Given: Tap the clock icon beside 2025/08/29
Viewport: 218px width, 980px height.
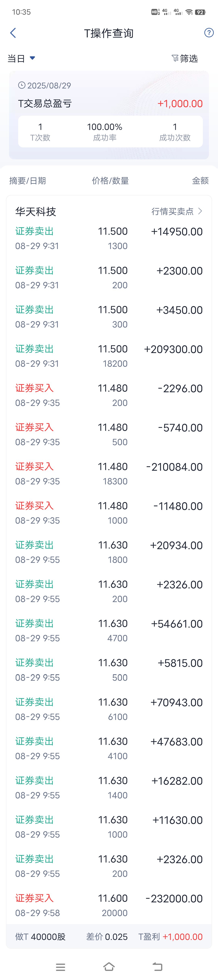Looking at the screenshot, I should click(x=22, y=85).
